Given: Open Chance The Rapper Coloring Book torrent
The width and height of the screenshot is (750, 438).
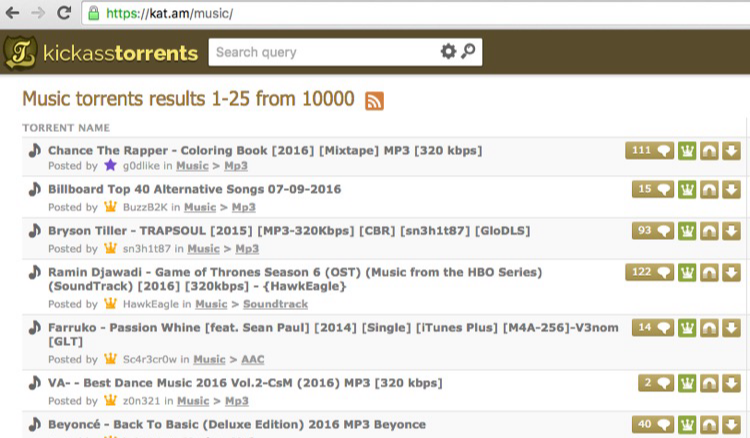Looking at the screenshot, I should [265, 150].
